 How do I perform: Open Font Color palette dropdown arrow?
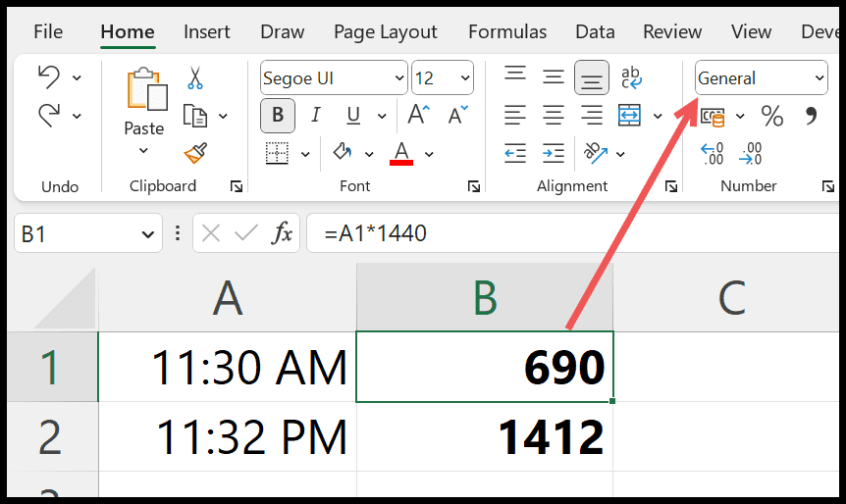[429, 155]
